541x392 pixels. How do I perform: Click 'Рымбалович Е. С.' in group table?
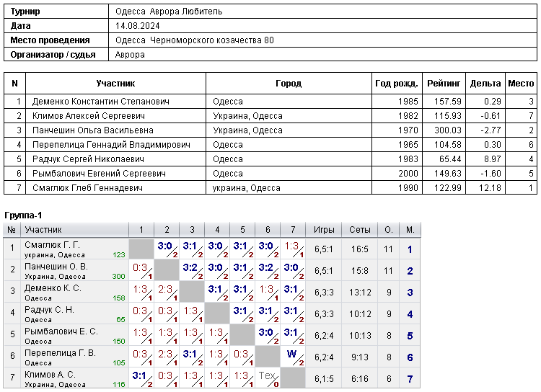point(61,331)
